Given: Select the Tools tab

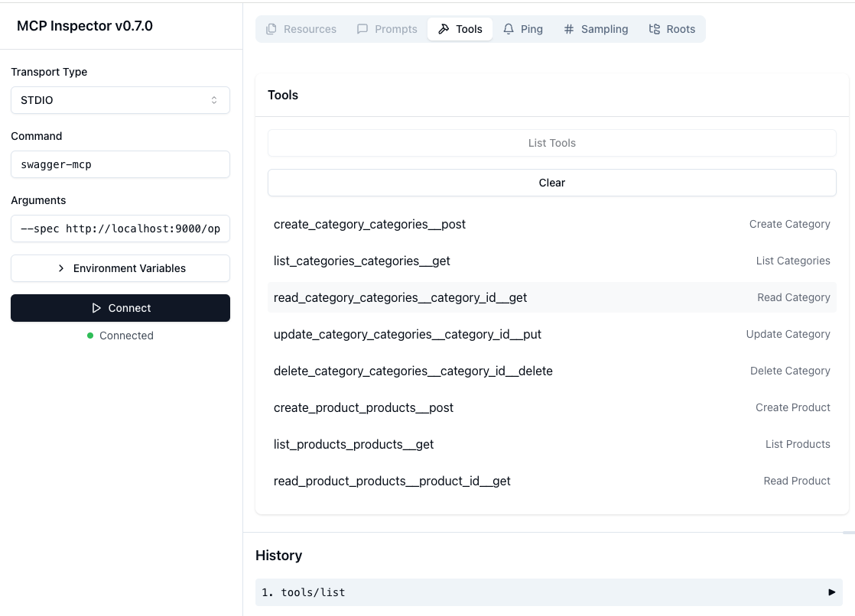Looking at the screenshot, I should point(460,29).
